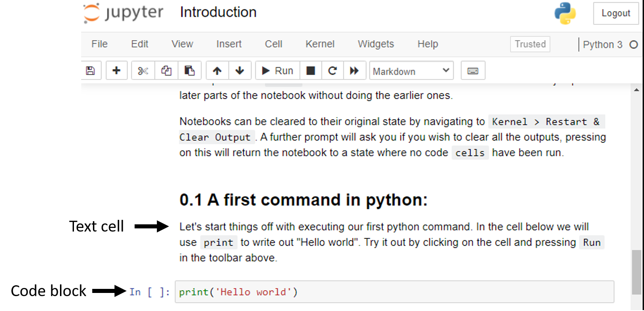This screenshot has height=311, width=644.
Task: Insert a new cell below
Action: click(116, 71)
